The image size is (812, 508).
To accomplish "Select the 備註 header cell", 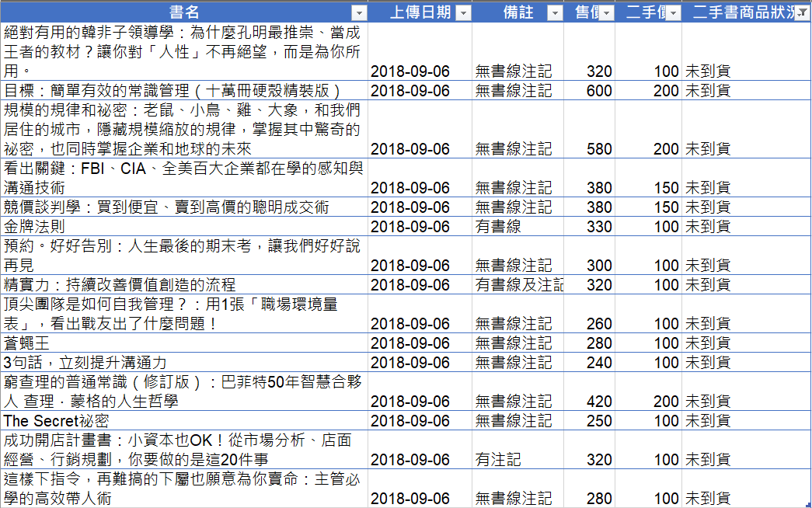I will pos(518,12).
